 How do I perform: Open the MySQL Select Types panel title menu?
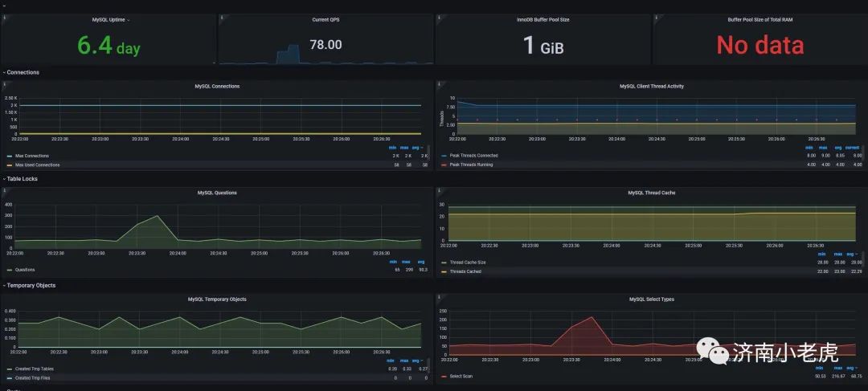[652, 299]
